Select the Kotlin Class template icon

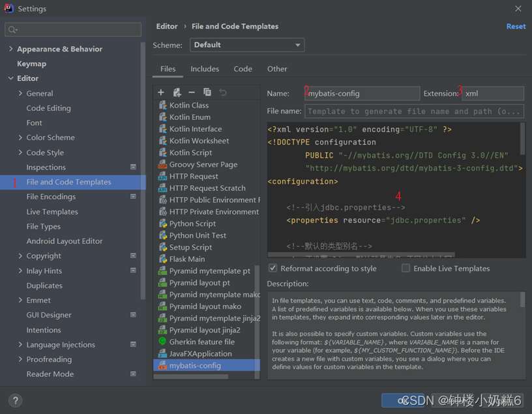pyautogui.click(x=163, y=105)
